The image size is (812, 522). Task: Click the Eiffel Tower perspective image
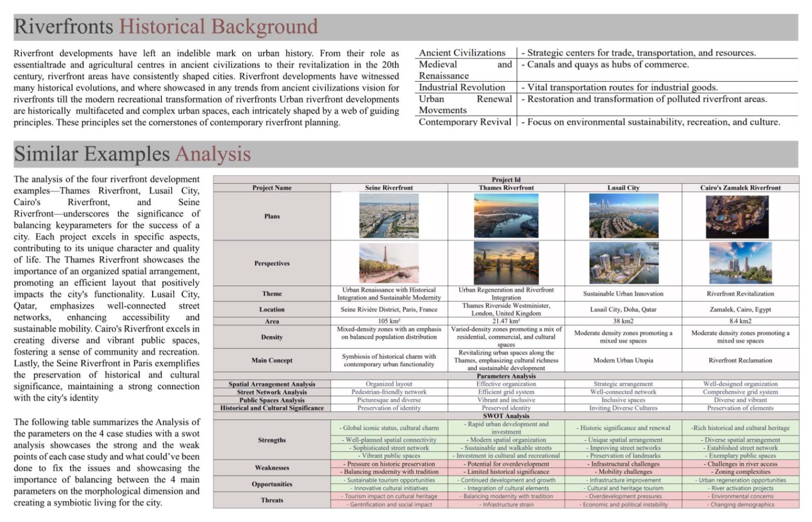(x=389, y=263)
